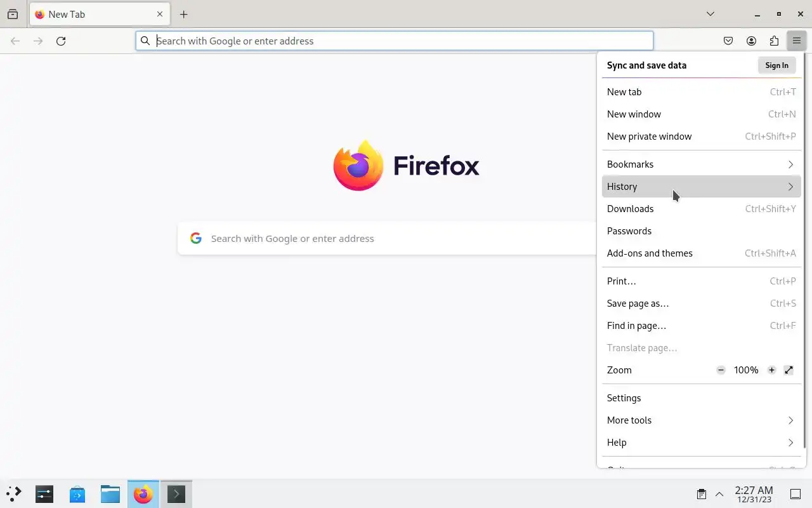Open Passwords from the menu

[702, 231]
